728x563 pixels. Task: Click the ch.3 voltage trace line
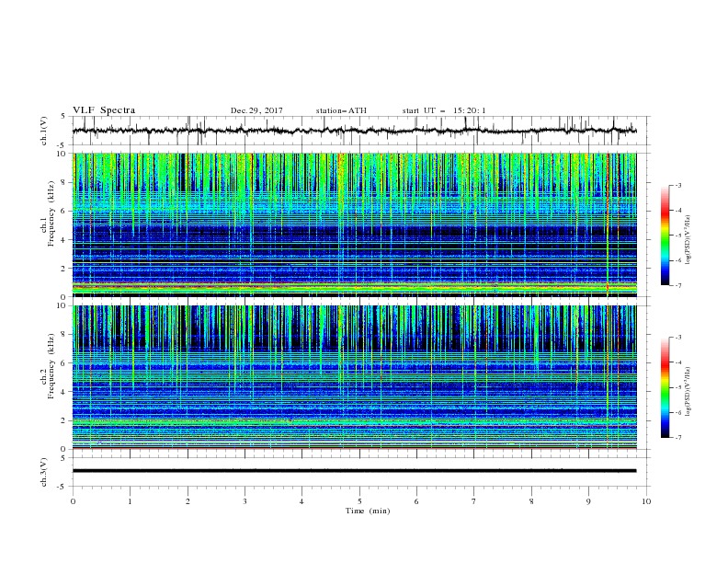click(x=354, y=471)
